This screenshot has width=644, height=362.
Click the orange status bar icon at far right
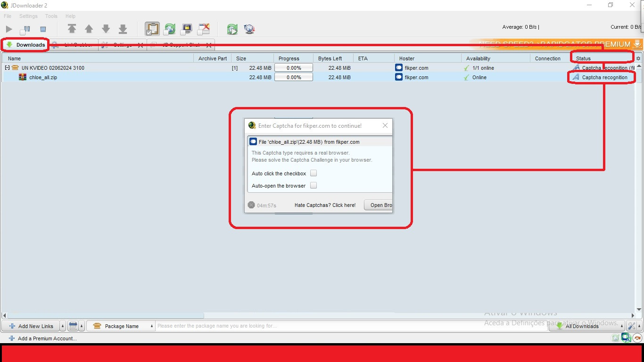pyautogui.click(x=638, y=338)
